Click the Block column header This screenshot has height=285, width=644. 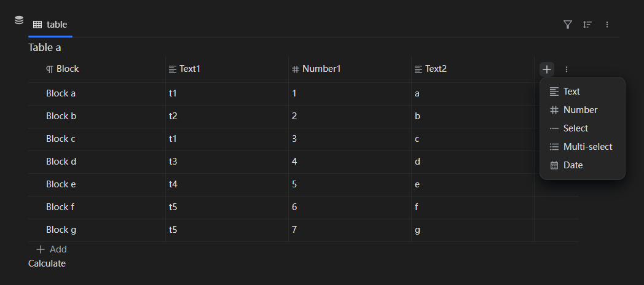[x=67, y=69]
